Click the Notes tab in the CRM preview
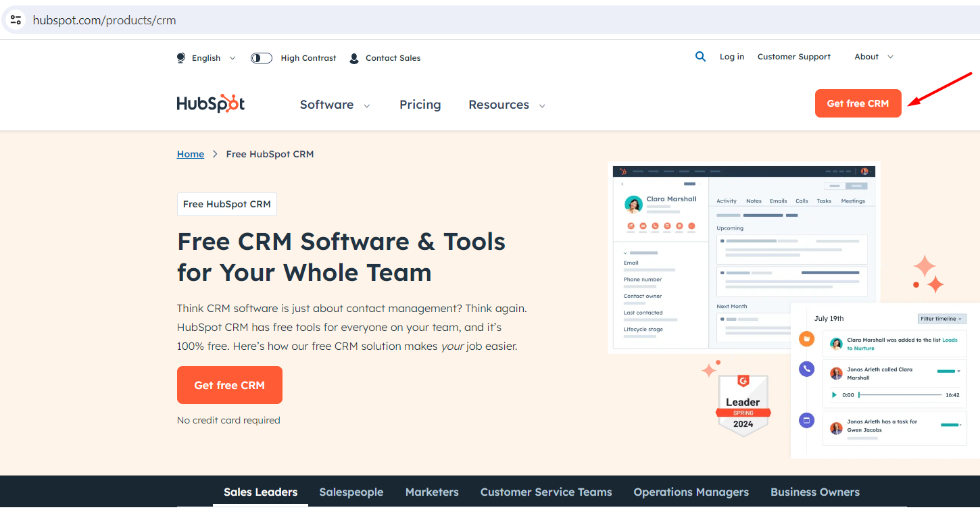This screenshot has width=980, height=514. tap(754, 201)
